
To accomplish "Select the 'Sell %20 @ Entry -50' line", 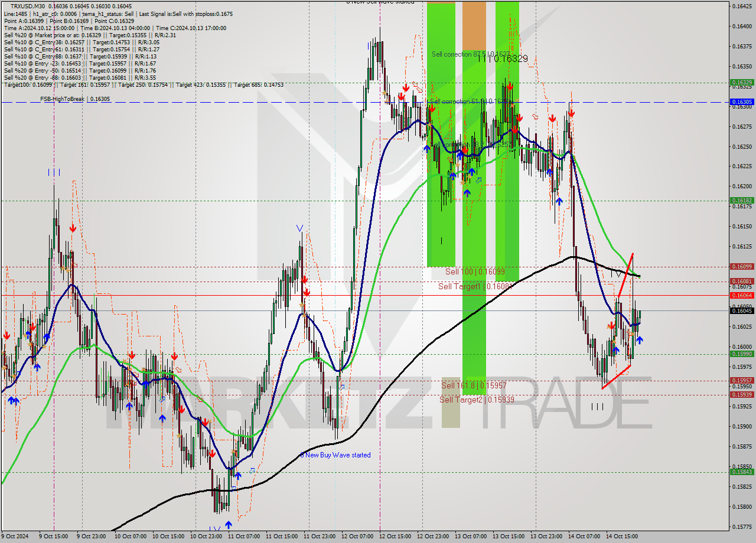I will (80, 70).
